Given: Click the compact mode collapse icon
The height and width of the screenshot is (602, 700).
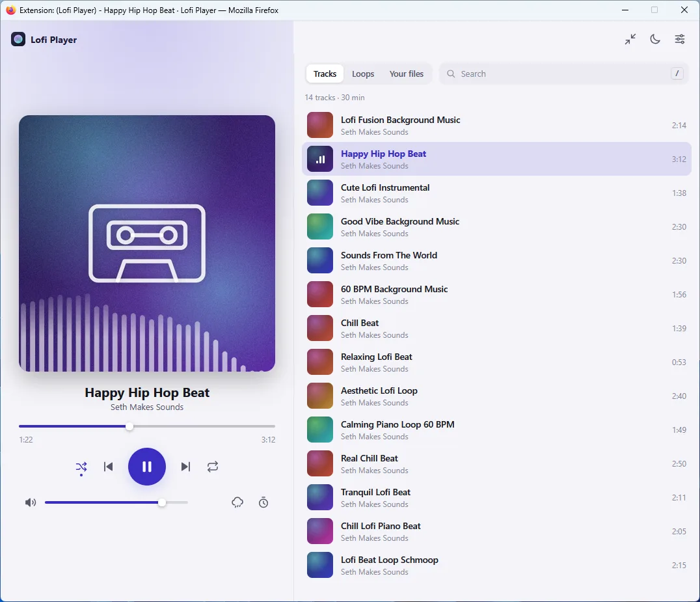Looking at the screenshot, I should pos(630,39).
